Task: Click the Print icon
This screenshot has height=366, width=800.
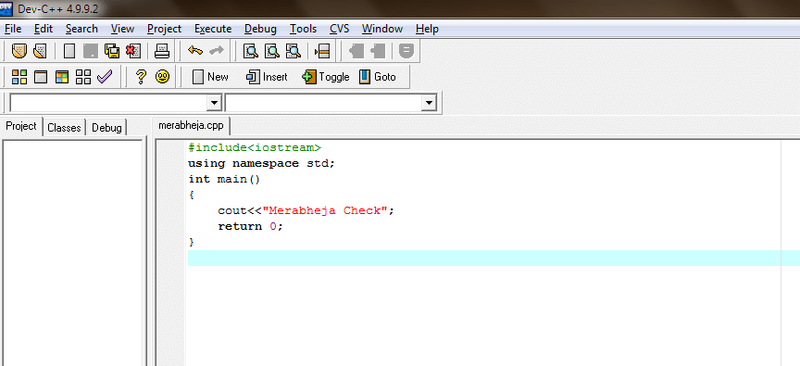Action: pos(162,51)
